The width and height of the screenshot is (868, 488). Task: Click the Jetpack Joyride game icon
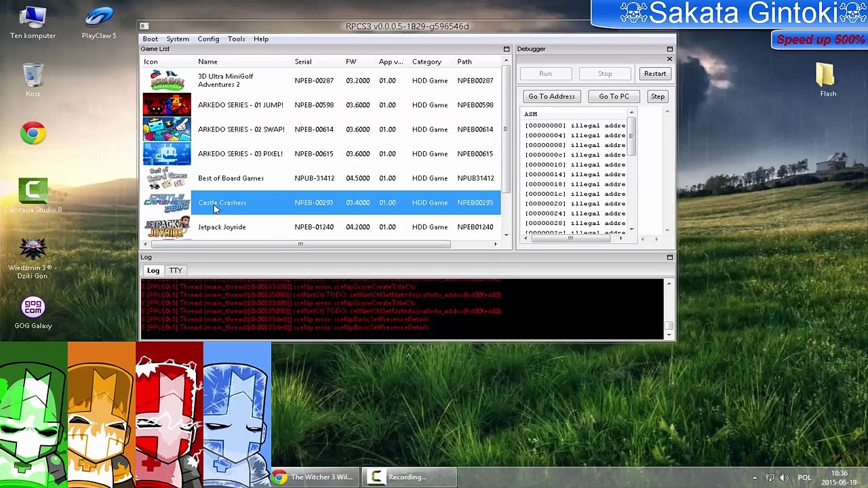[x=167, y=227]
